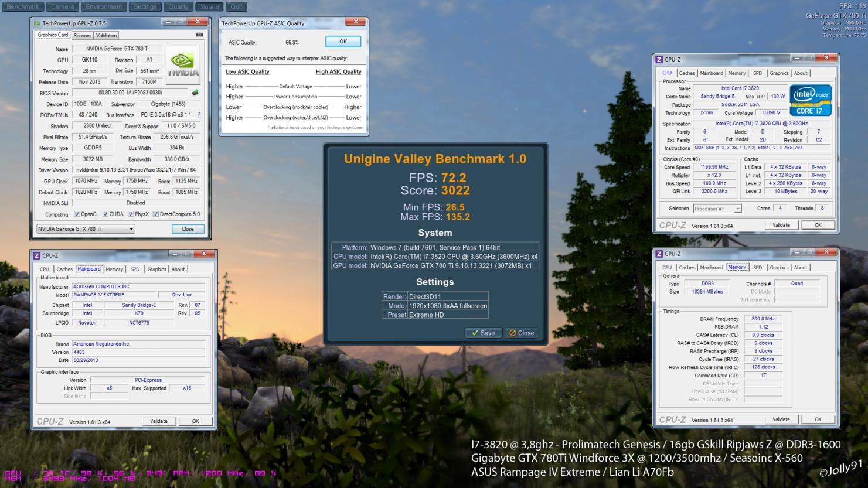Screen dimensions: 868x488
Task: Open the Environment menu in Valley
Action: pyautogui.click(x=104, y=7)
